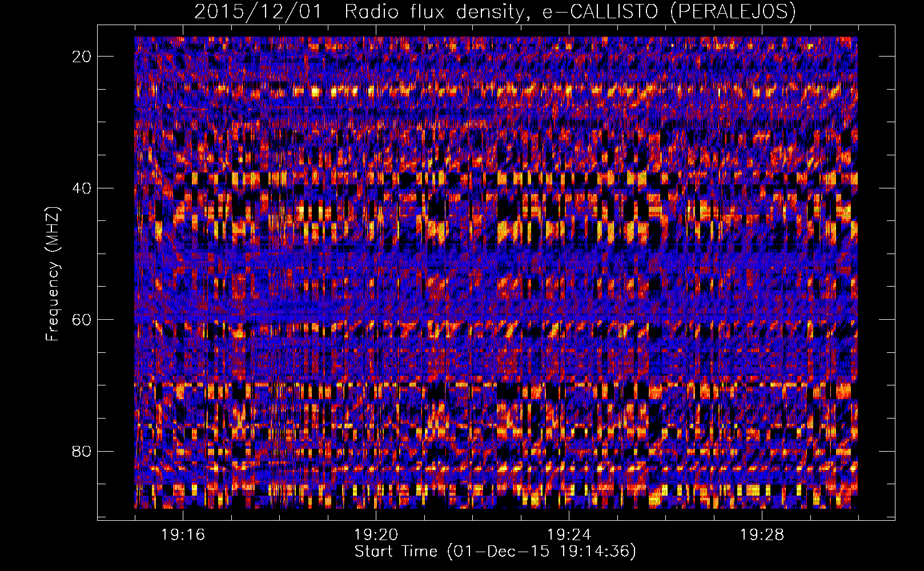
Task: Click the 60 MHz frequency tick label
Action: tap(82, 320)
